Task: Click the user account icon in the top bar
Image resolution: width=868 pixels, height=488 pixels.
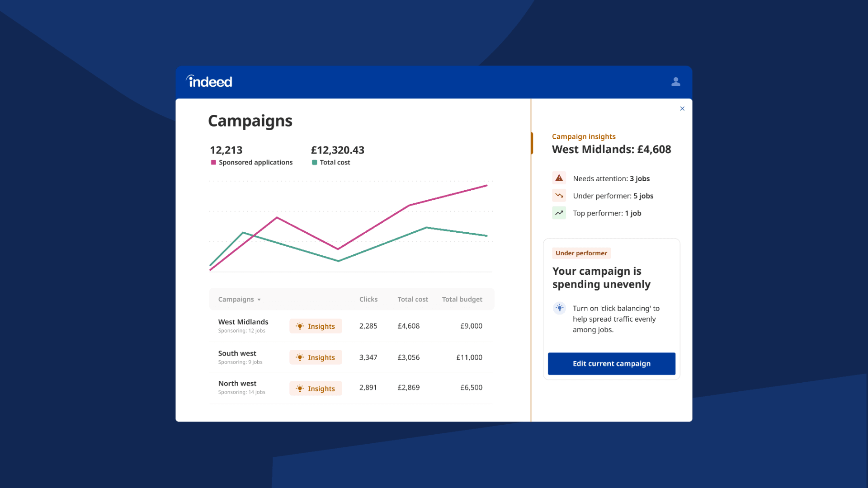Action: point(675,82)
